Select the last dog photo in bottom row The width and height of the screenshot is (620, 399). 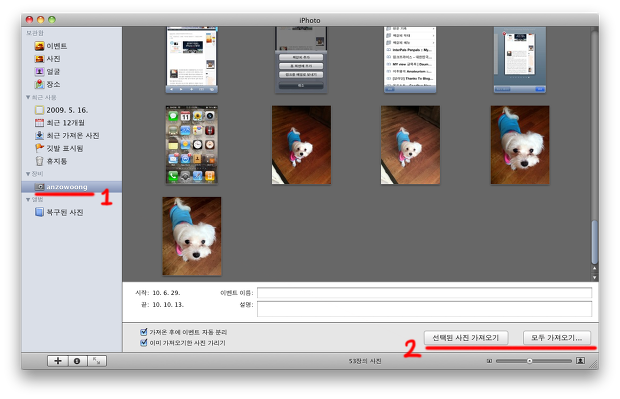192,236
